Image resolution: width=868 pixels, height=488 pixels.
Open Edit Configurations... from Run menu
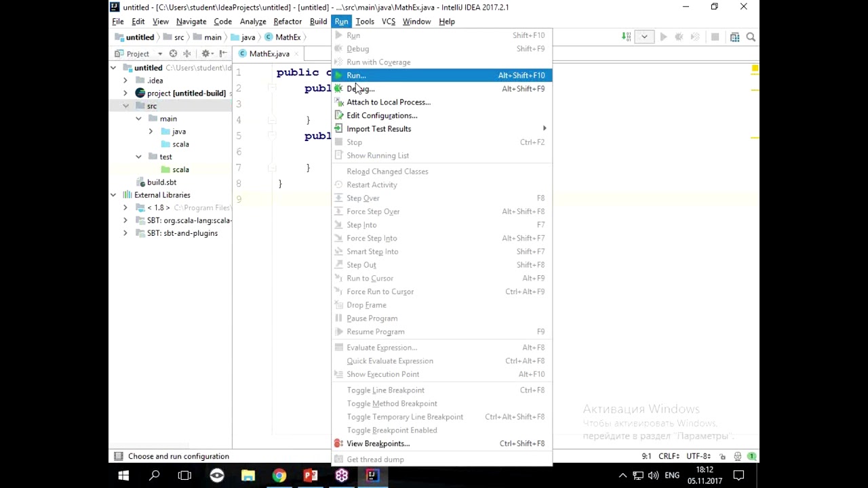tap(441, 116)
